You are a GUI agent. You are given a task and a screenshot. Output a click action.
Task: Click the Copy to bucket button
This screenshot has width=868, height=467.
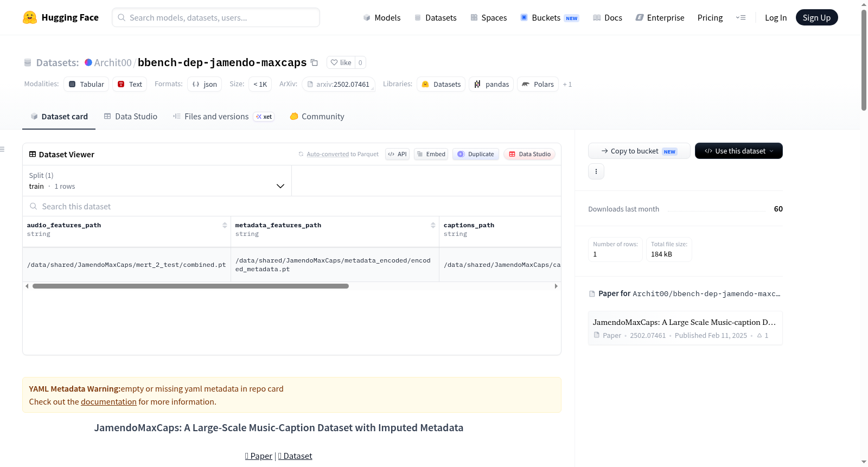click(639, 151)
